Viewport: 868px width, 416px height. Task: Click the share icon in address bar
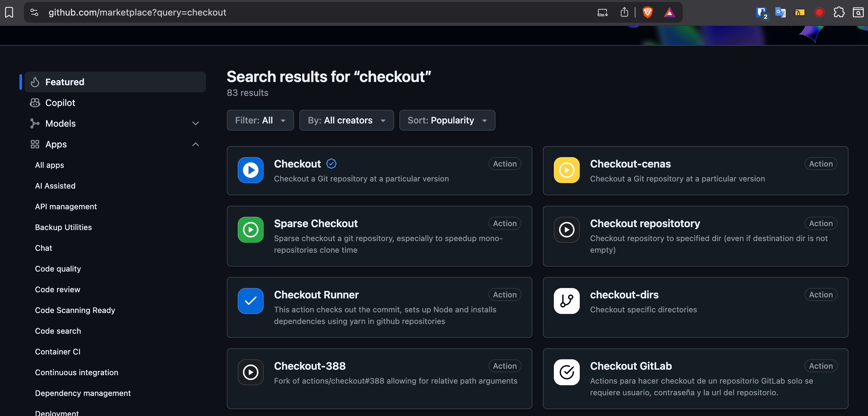pyautogui.click(x=624, y=12)
